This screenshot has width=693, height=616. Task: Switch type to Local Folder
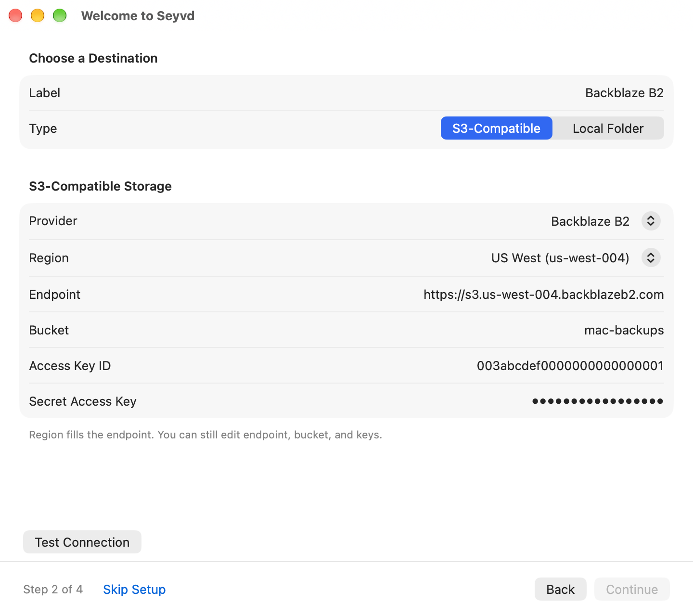(608, 128)
